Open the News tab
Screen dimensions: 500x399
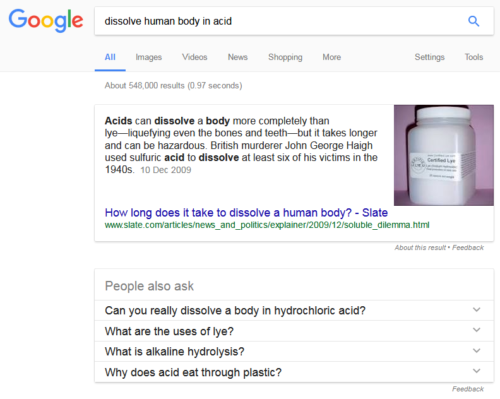pyautogui.click(x=238, y=57)
